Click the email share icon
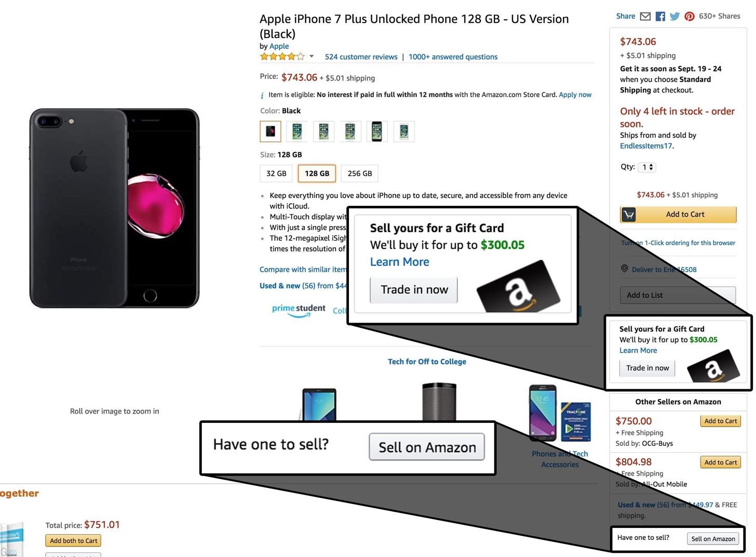Viewport: 756px width, 557px height. (645, 17)
